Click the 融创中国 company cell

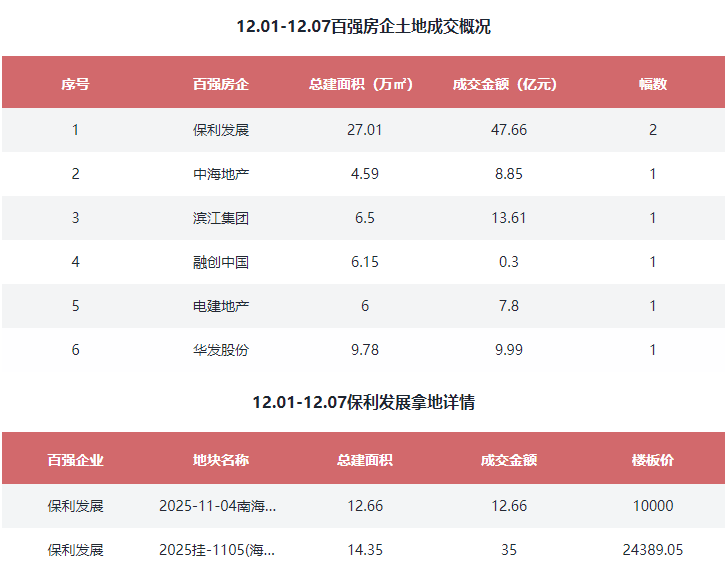(220, 262)
